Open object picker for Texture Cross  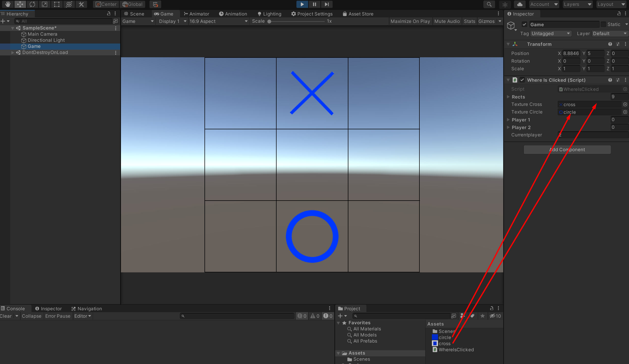click(x=625, y=104)
